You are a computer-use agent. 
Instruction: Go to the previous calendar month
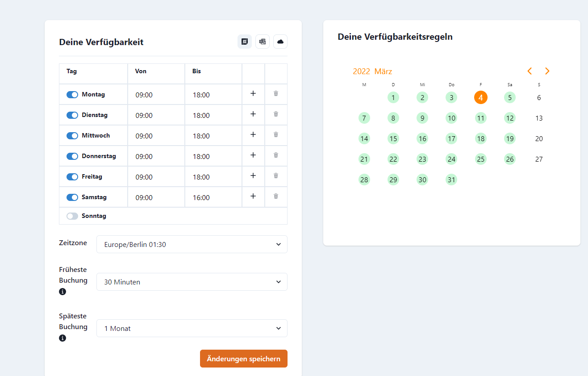pos(530,71)
